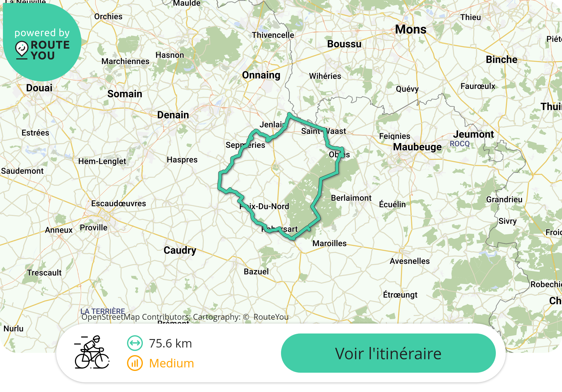Click the Douai city label
The width and height of the screenshot is (562, 392).
39,88
